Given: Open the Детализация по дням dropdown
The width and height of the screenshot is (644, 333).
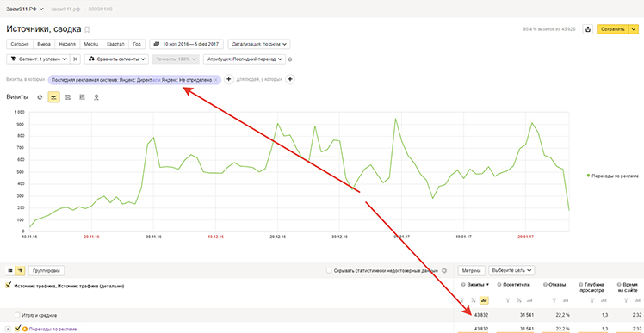Looking at the screenshot, I should point(259,44).
